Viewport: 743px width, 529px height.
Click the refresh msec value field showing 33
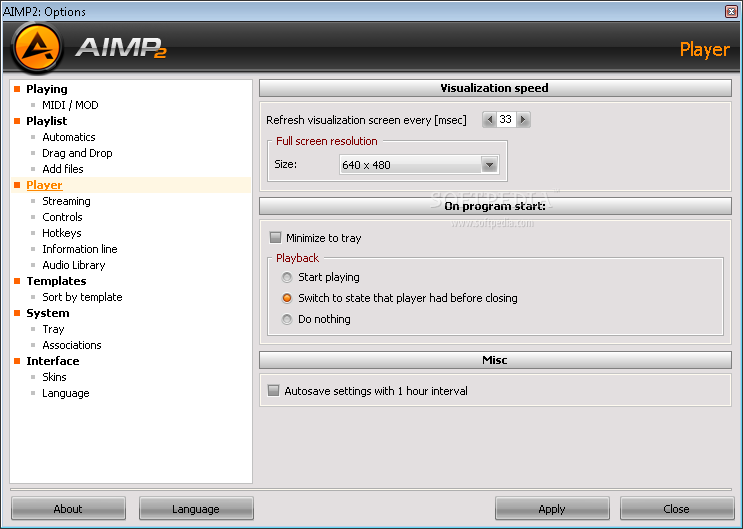pos(506,119)
